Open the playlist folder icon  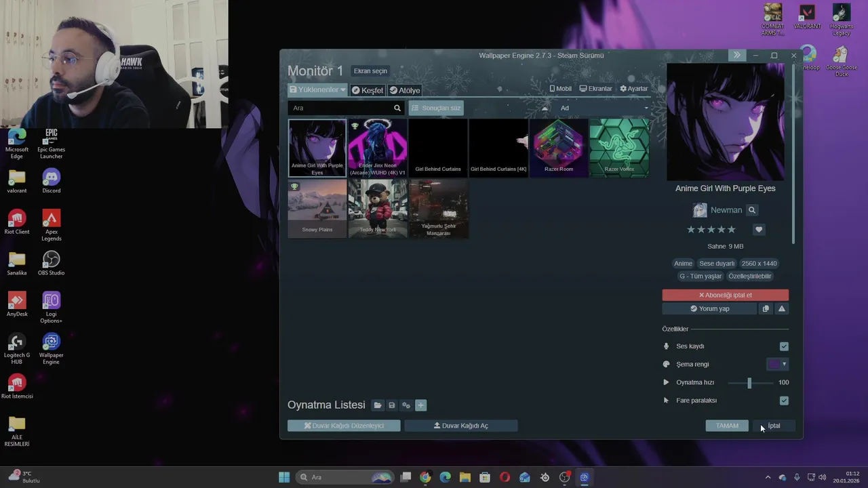378,405
